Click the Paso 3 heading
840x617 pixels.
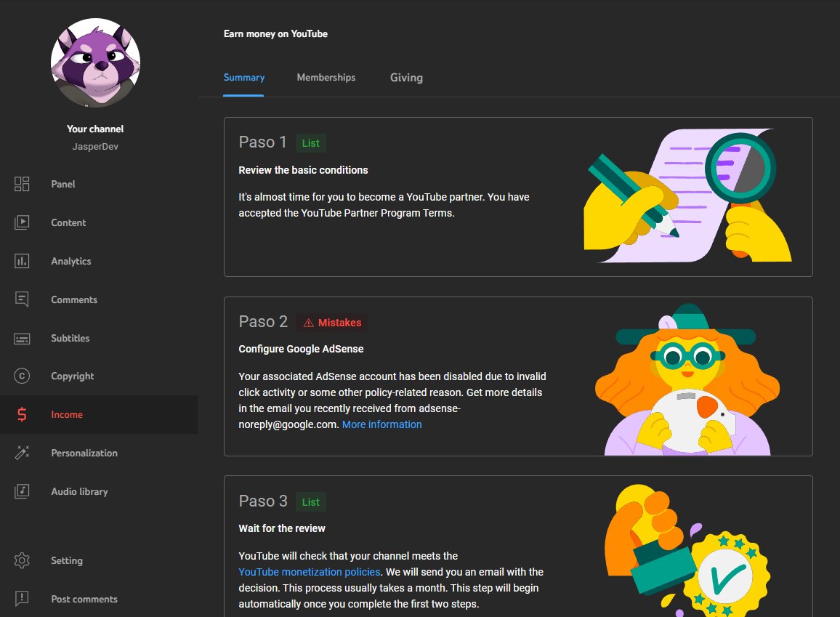pyautogui.click(x=263, y=501)
